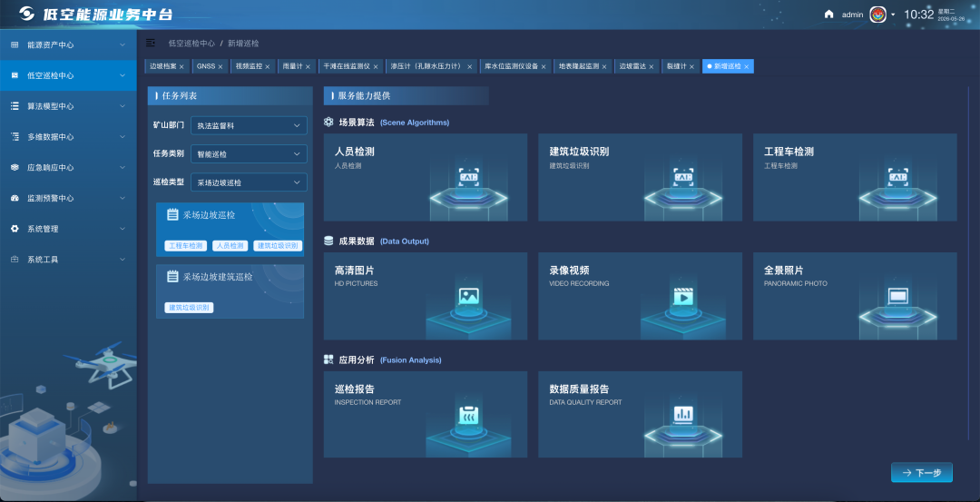Switch to the 地表隆起监测 tab
The image size is (980, 502).
point(583,66)
